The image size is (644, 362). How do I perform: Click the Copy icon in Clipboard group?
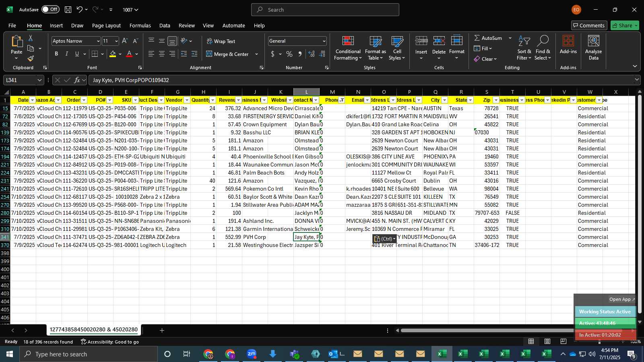(31, 48)
